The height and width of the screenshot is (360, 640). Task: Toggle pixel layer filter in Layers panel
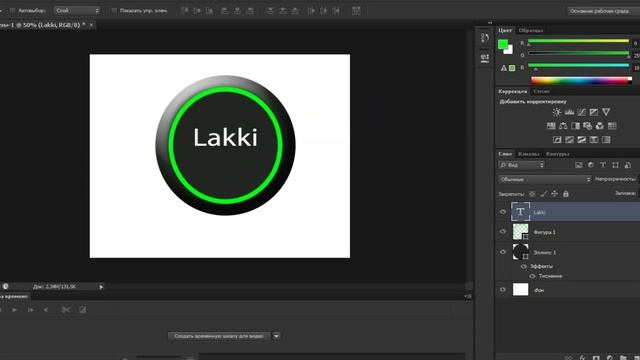(578, 165)
